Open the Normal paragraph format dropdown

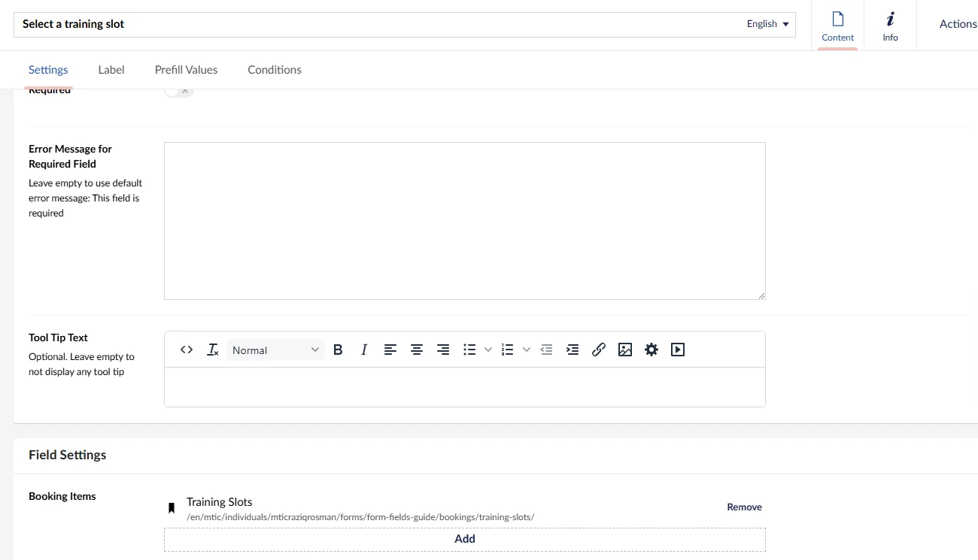coord(275,350)
